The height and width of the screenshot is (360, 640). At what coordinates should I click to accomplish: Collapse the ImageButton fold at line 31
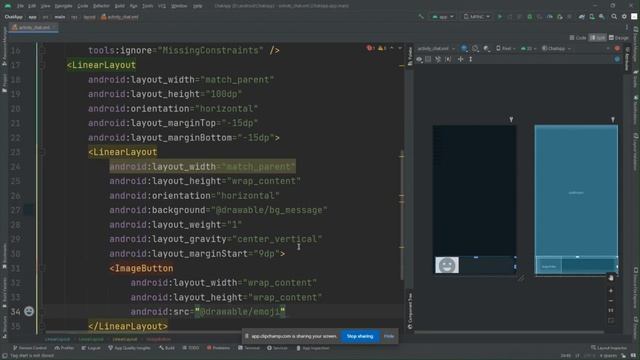point(42,268)
